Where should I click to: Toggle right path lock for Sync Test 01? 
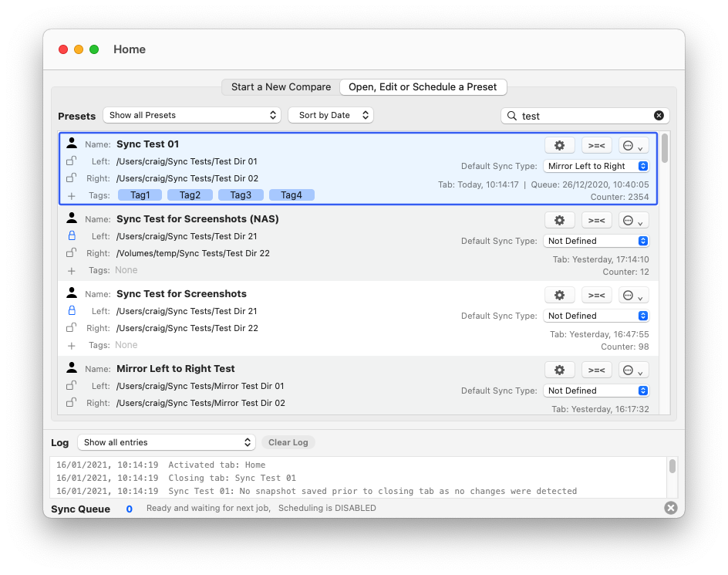[72, 178]
